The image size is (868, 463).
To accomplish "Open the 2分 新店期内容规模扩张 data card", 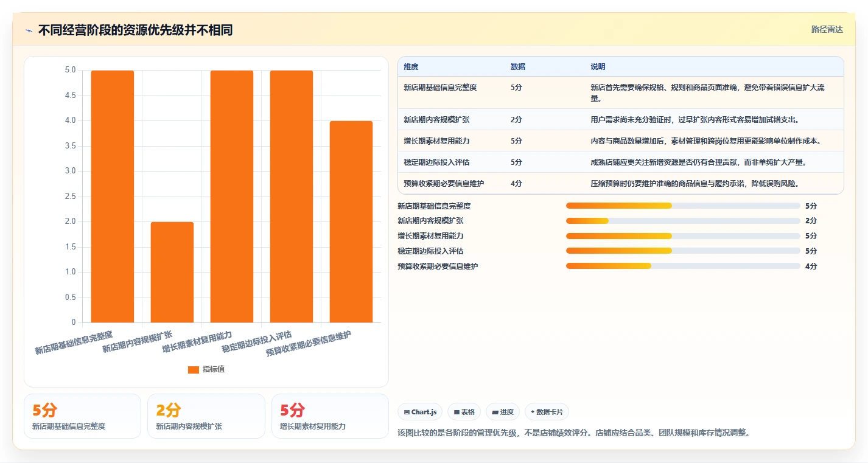I will [x=206, y=416].
